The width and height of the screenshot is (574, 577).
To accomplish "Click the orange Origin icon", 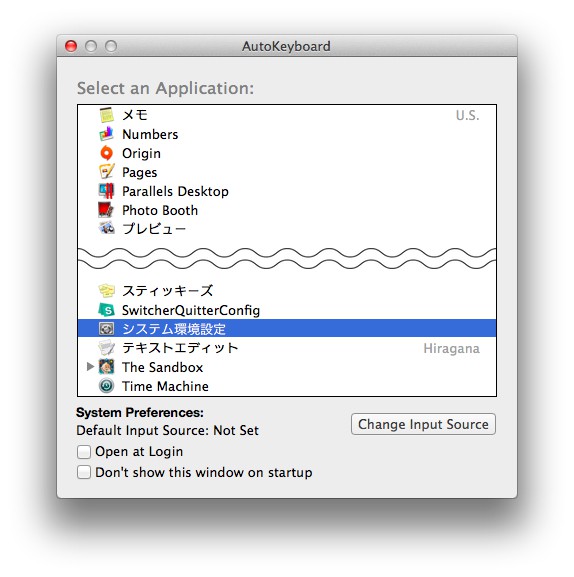I will pyautogui.click(x=107, y=153).
